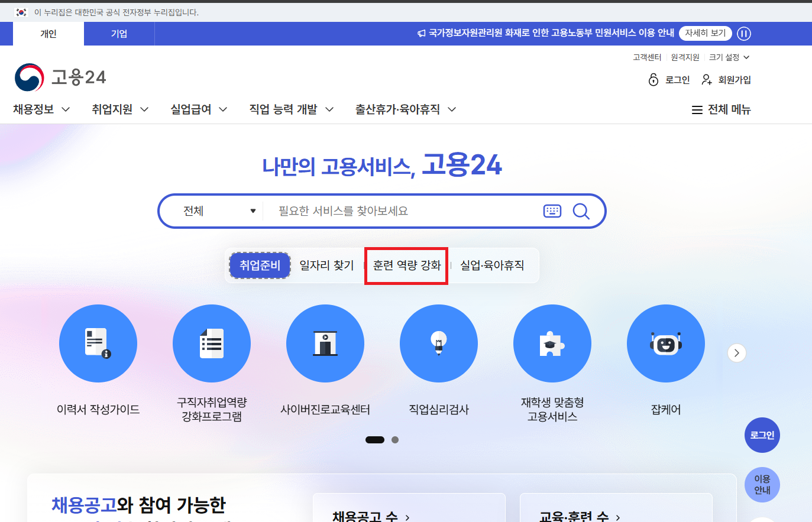Switch to the 기업 tab
Viewport: 812px width, 522px height.
118,34
